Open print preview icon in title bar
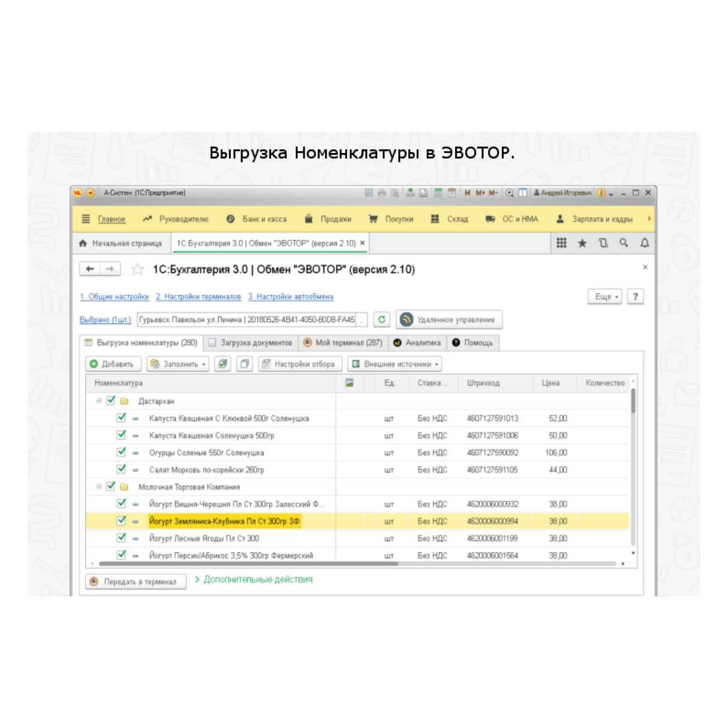Viewport: 728px width, 728px height. click(x=395, y=193)
